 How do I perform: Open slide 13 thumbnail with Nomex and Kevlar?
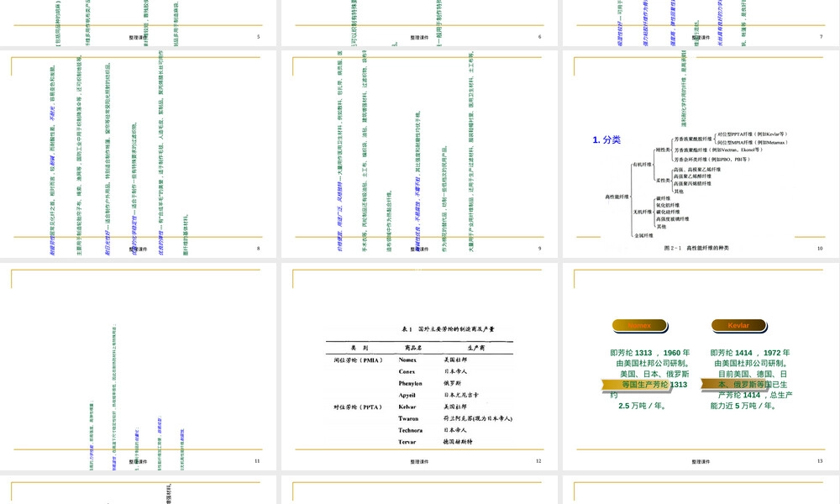pyautogui.click(x=701, y=366)
